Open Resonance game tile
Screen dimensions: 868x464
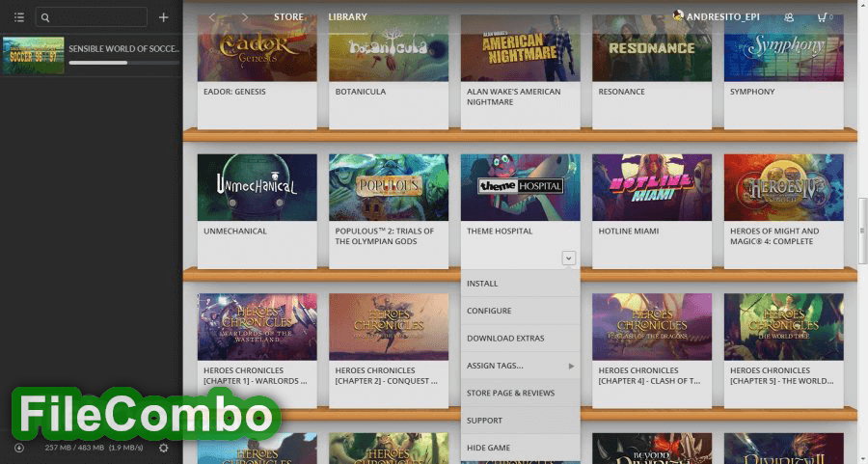[652, 72]
